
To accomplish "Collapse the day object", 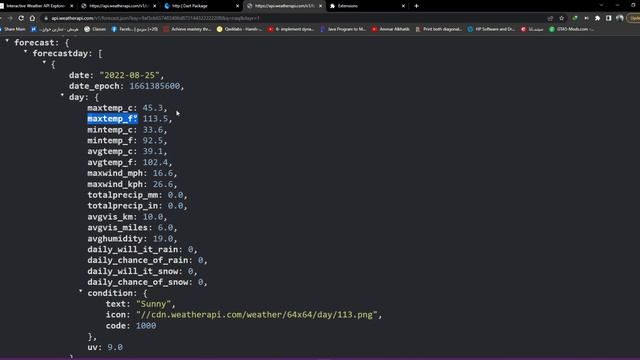I will [x=62, y=95].
